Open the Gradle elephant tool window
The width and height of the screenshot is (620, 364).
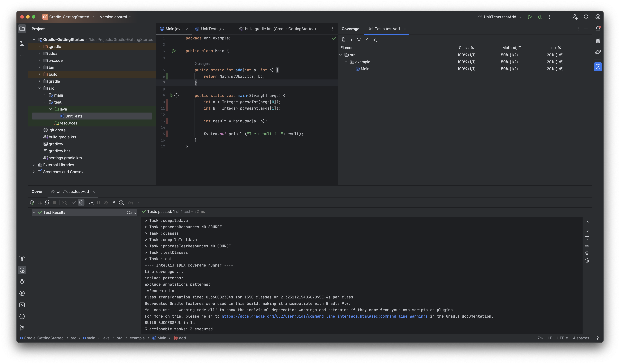598,52
